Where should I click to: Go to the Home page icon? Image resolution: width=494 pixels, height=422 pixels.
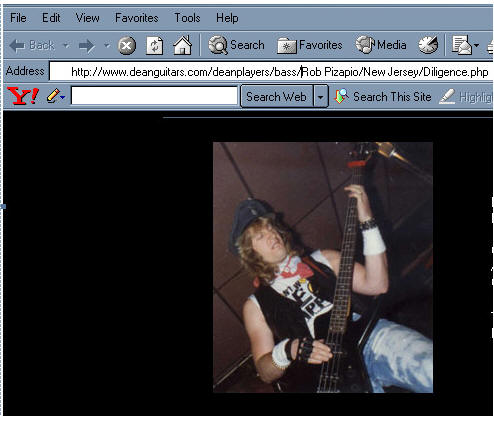tap(182, 45)
